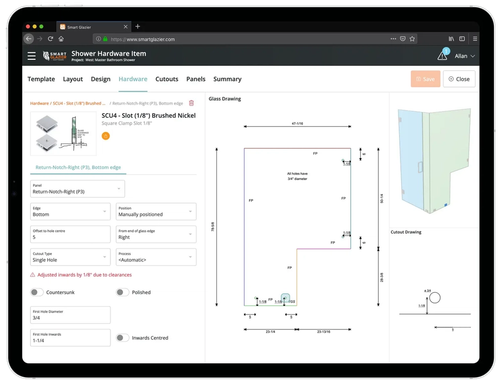Open From end of glass edge dropdown
500x380 pixels.
coord(156,234)
